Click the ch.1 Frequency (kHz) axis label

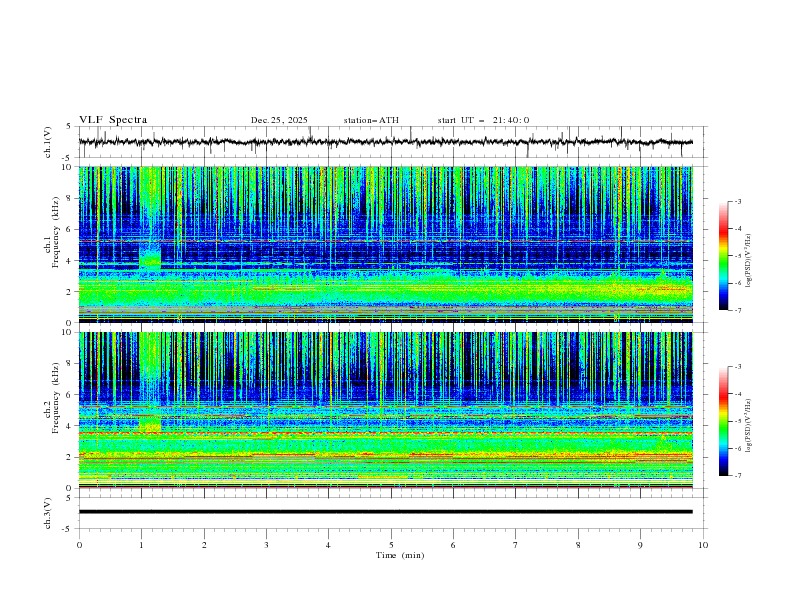(x=52, y=231)
